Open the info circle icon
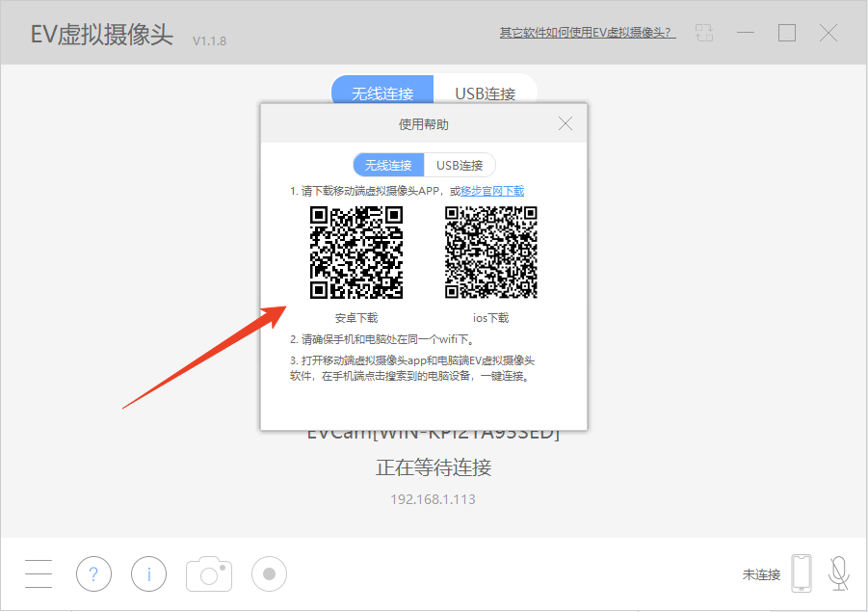Image resolution: width=868 pixels, height=612 pixels. point(149,574)
